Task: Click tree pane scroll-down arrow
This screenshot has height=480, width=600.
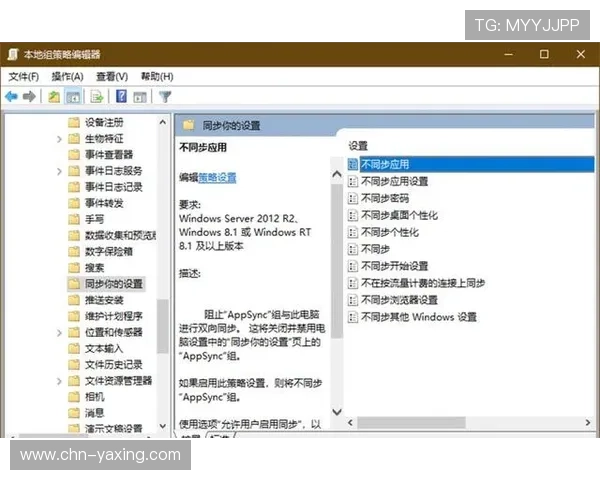Action: coord(163,426)
